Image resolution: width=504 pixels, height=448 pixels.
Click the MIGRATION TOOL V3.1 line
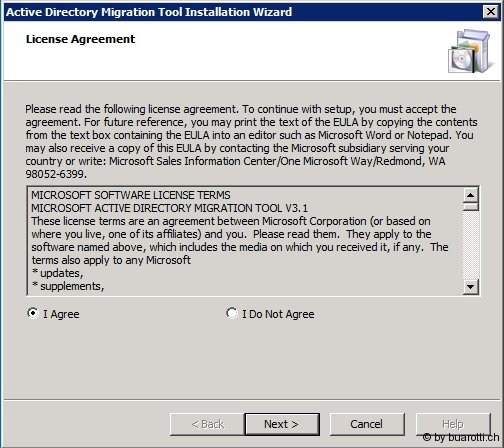(169, 208)
